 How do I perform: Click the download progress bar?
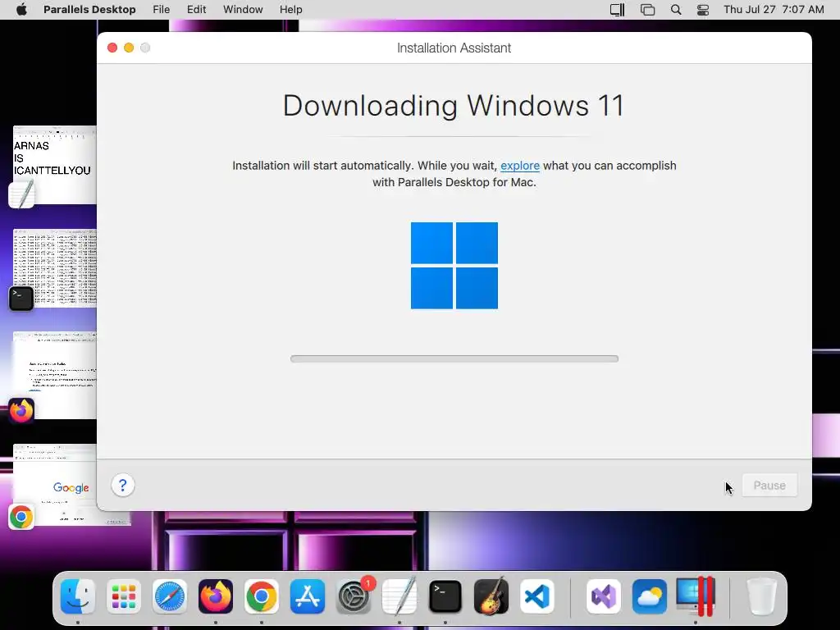pyautogui.click(x=454, y=359)
